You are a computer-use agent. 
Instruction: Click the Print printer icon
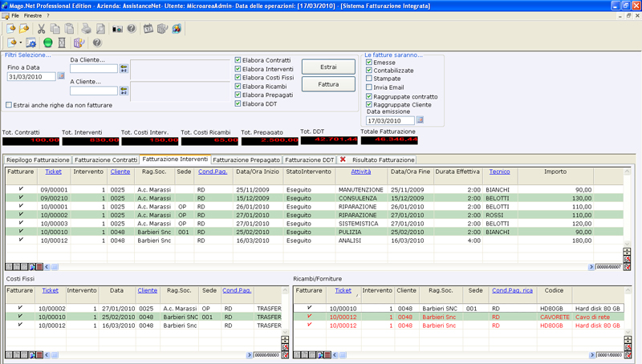pos(86,29)
